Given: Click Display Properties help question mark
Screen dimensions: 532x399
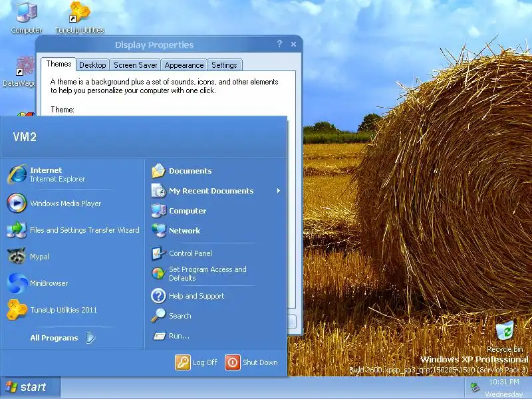Looking at the screenshot, I should click(279, 44).
